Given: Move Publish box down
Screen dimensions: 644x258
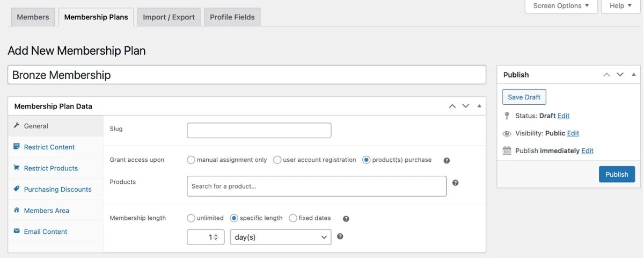Looking at the screenshot, I should point(620,75).
